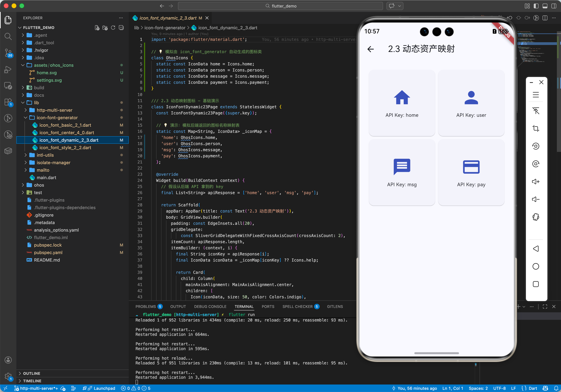The image size is (561, 392).
Task: Toggle the primary side bar layout icon
Action: click(536, 6)
